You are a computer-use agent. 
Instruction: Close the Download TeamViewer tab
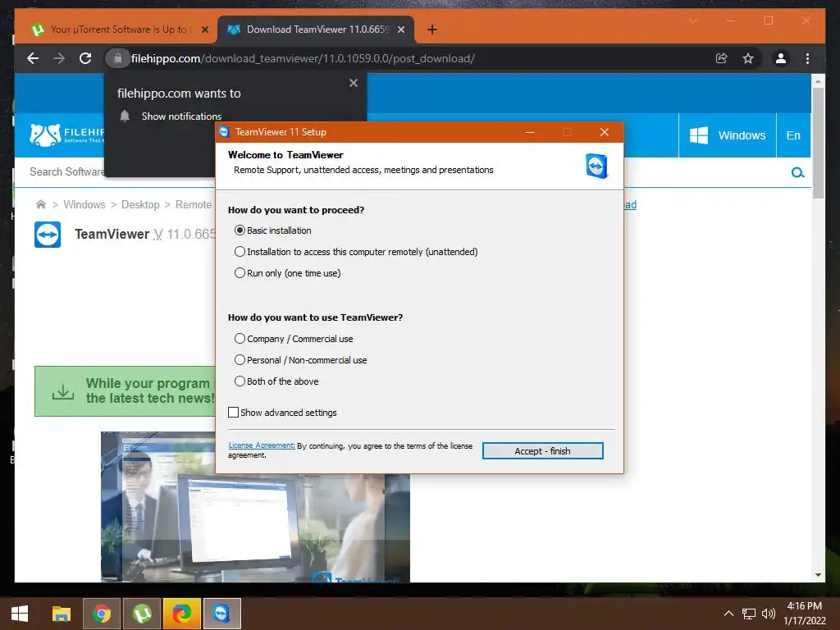(401, 30)
